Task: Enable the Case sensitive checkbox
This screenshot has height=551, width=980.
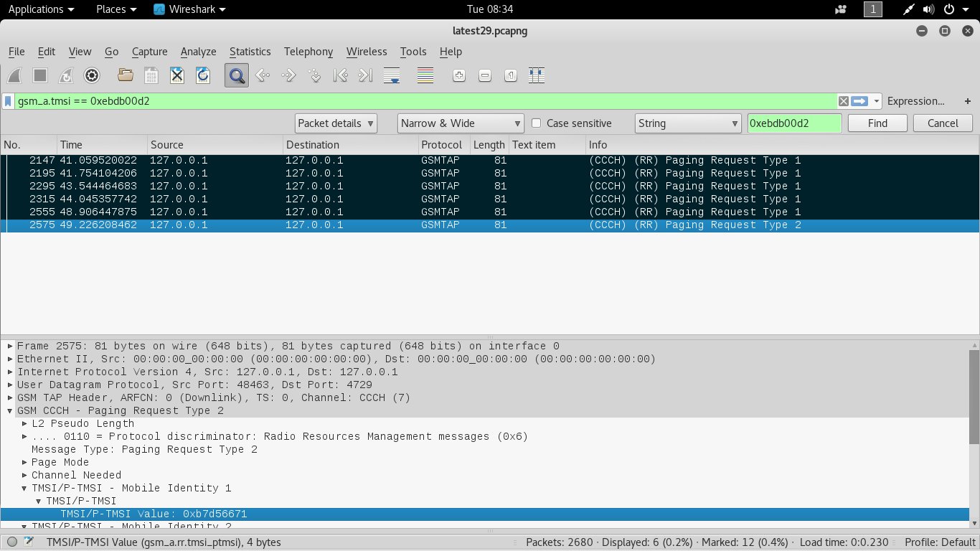Action: pyautogui.click(x=536, y=123)
